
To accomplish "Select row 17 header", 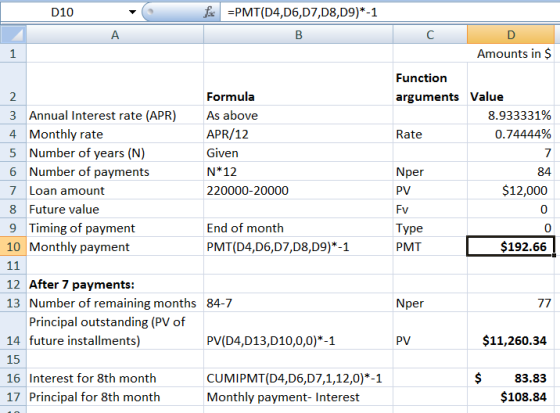I will 13,397.
